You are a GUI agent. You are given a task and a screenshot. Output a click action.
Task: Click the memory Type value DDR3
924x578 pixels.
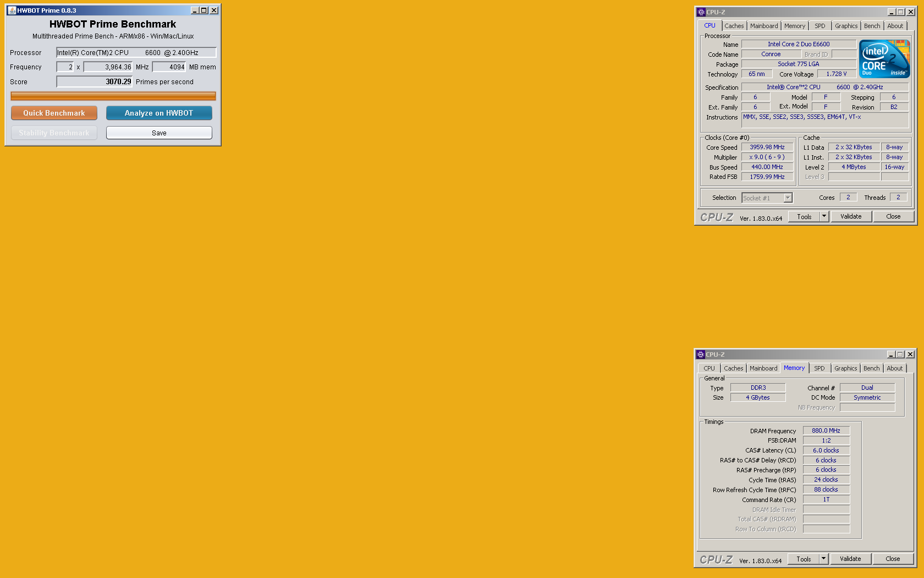coord(758,388)
